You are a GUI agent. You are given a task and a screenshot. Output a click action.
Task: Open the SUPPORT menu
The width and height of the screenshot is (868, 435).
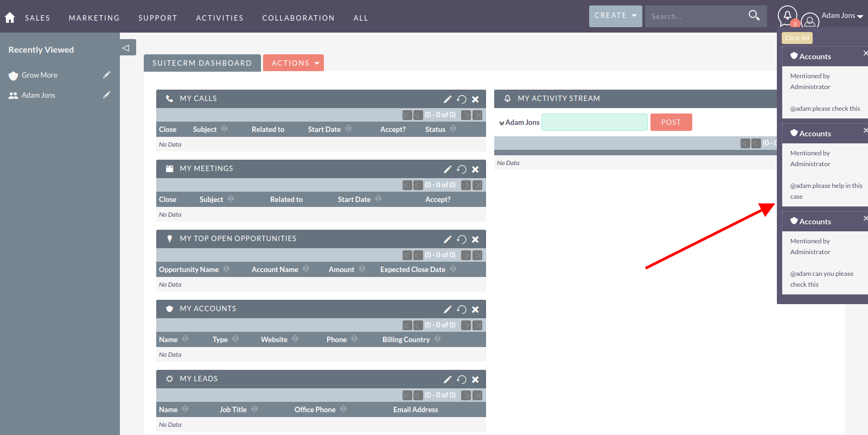pos(157,18)
